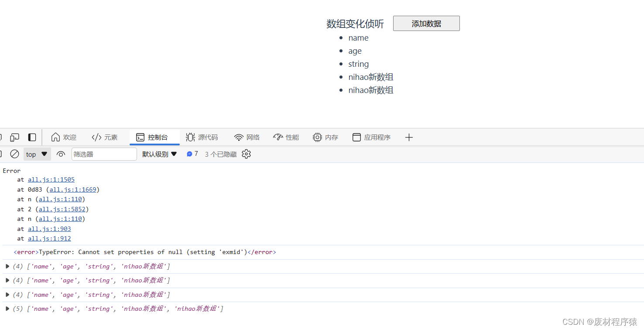Open console settings gear
The image size is (644, 330).
tap(246, 154)
